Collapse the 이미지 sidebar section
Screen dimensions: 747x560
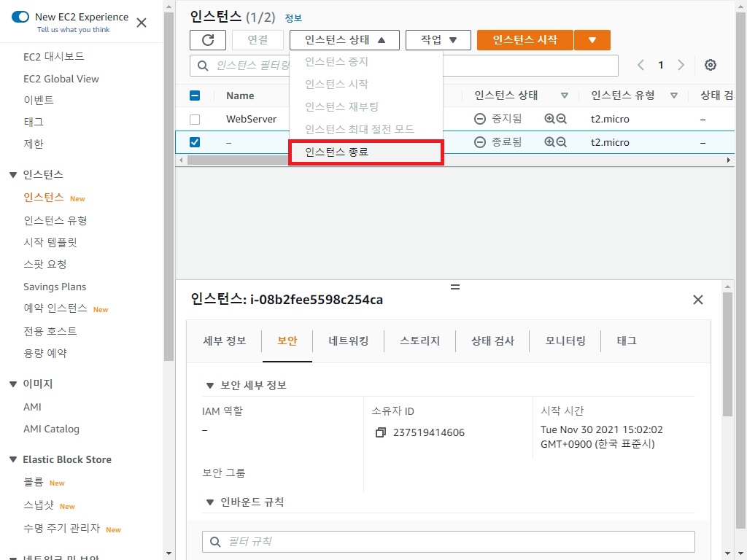(x=13, y=384)
